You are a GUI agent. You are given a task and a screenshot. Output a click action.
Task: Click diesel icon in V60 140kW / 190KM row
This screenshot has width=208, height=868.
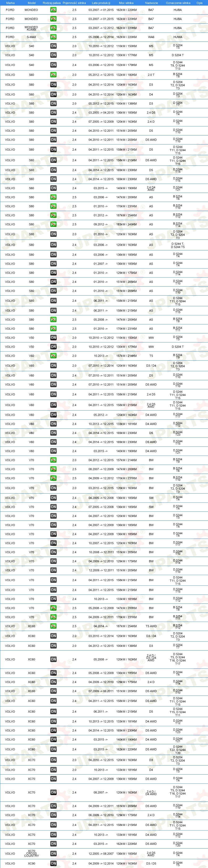[x=53, y=451]
